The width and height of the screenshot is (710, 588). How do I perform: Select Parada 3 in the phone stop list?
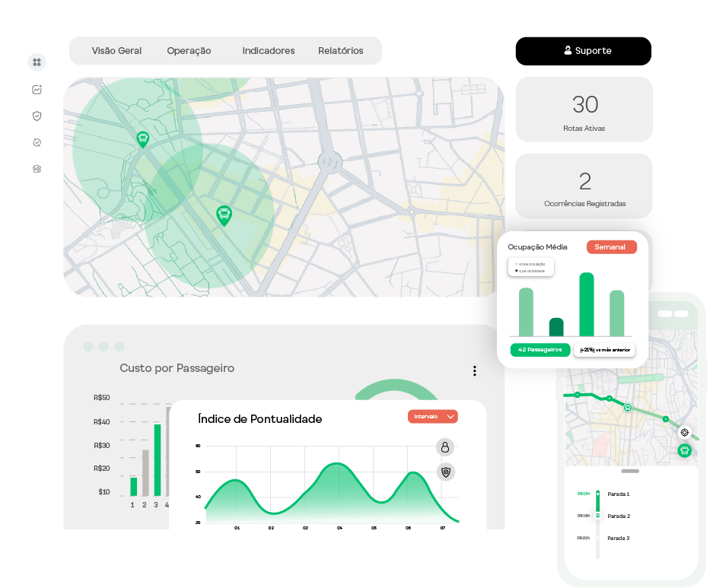pos(619,539)
